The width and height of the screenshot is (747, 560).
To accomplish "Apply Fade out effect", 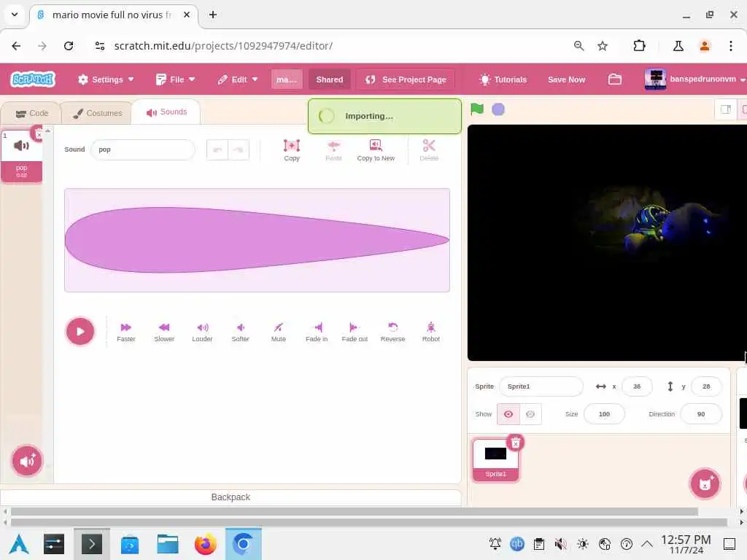I will (x=355, y=332).
